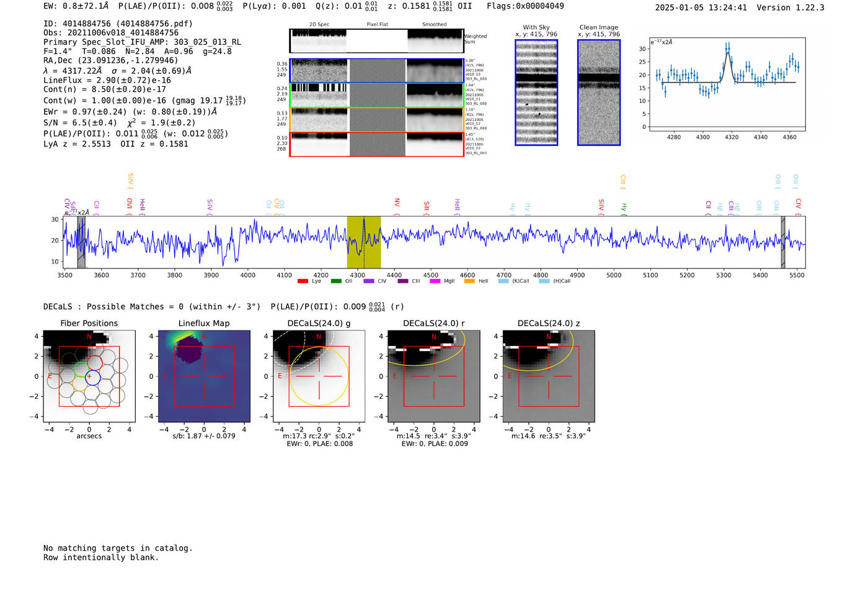Click the "s/b: 1.87 +/- 0.079" caption

click(x=204, y=435)
